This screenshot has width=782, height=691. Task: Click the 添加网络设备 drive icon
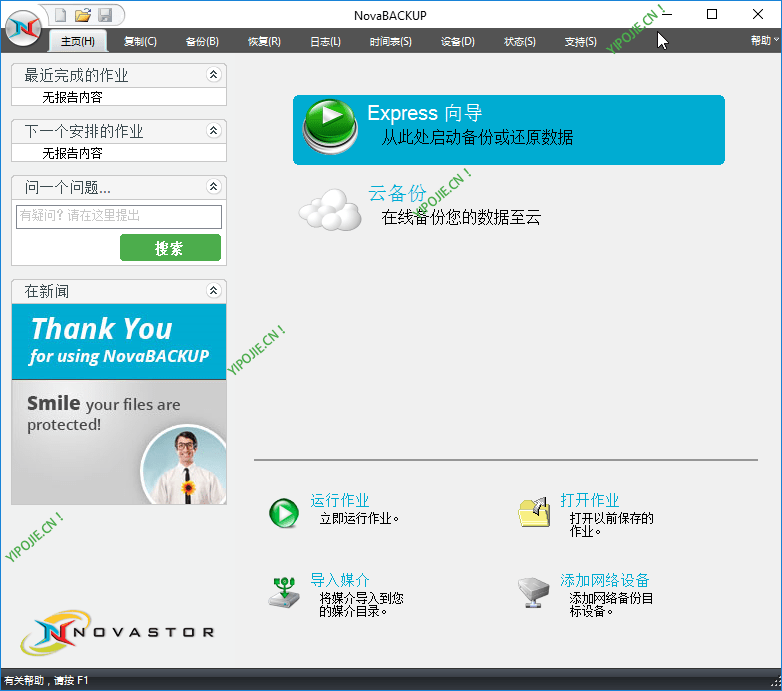click(534, 592)
